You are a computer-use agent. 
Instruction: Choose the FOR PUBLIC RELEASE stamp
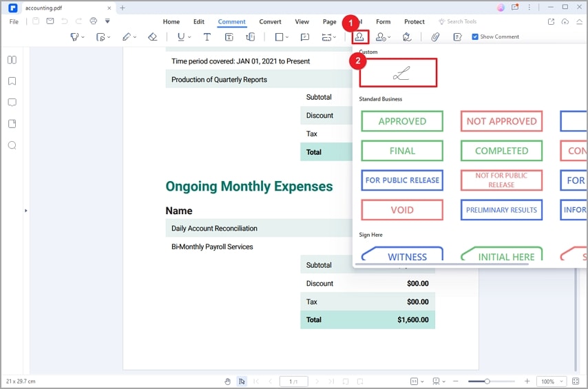[402, 180]
